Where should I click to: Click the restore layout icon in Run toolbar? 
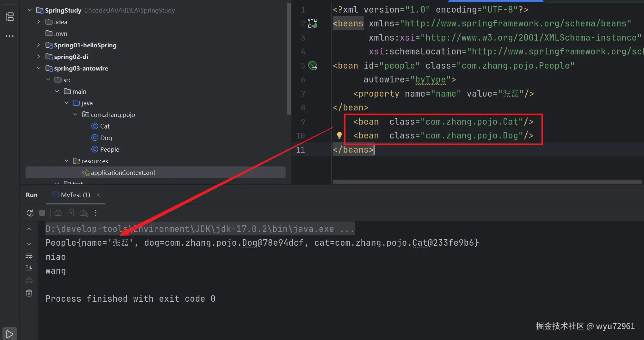tap(71, 213)
